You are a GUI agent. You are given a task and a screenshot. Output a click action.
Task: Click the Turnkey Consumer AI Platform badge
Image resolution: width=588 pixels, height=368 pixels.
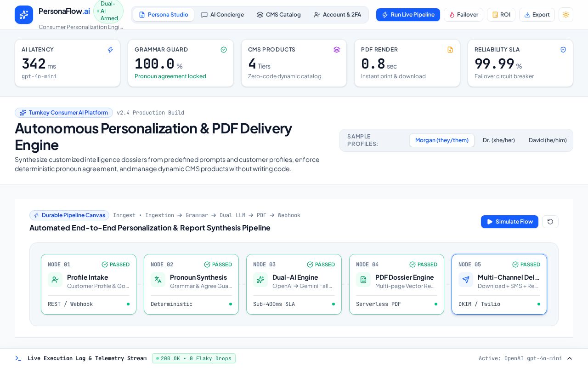click(64, 113)
